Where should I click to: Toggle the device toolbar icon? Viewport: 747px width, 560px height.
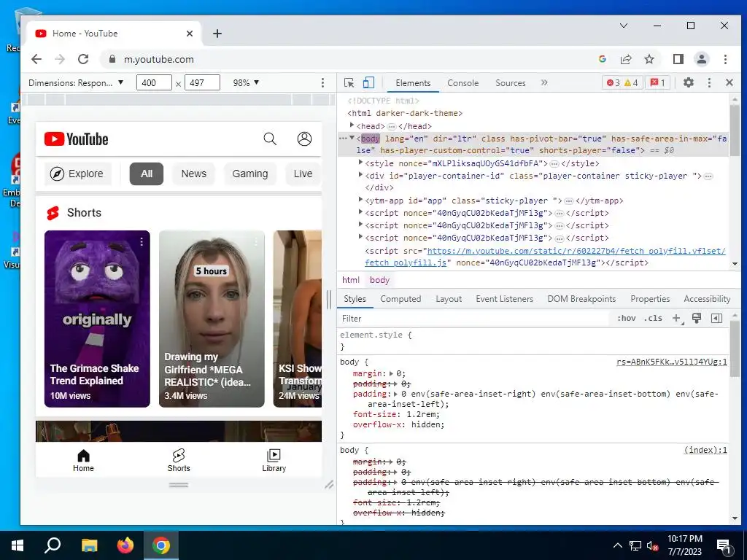[368, 83]
